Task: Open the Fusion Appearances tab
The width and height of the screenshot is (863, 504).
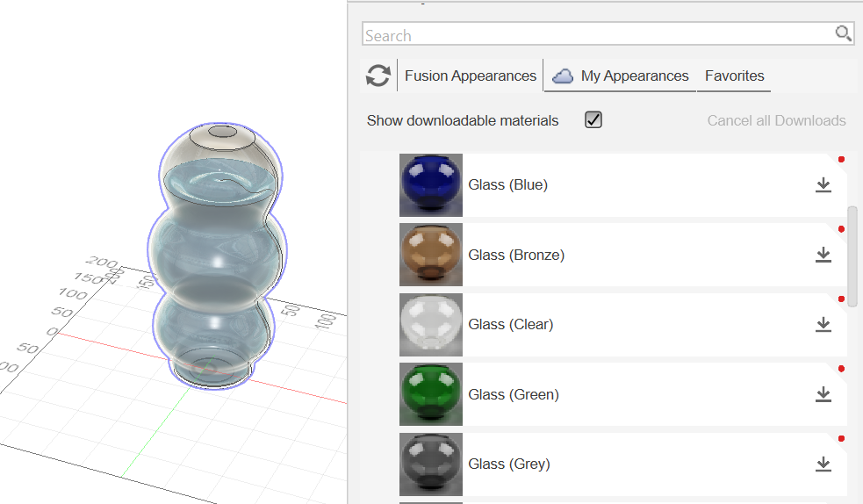Action: click(470, 76)
